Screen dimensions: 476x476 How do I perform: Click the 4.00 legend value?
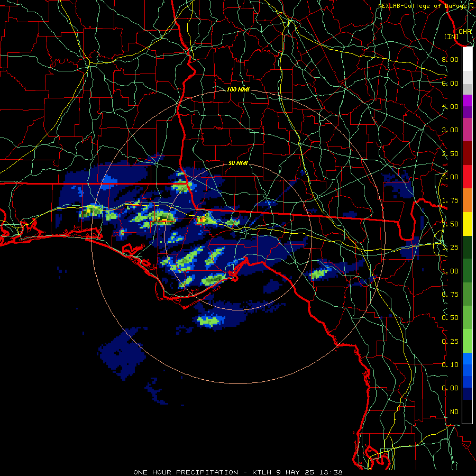450,106
